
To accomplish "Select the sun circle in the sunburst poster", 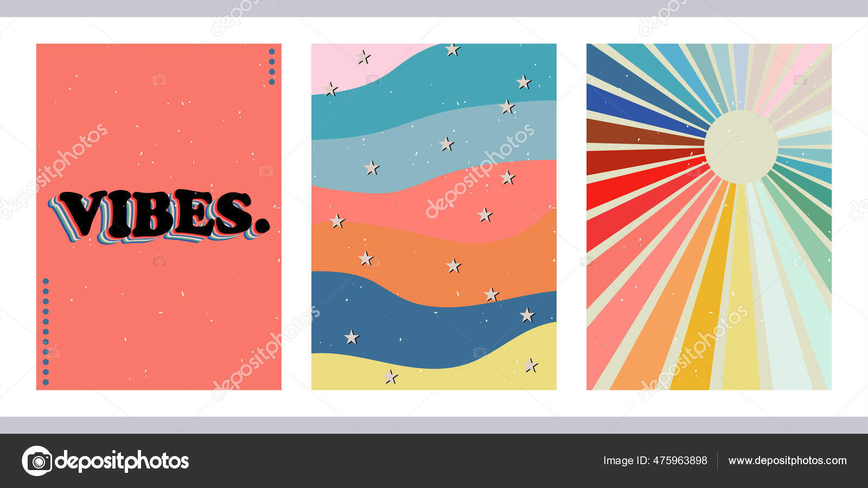I will click(x=741, y=146).
